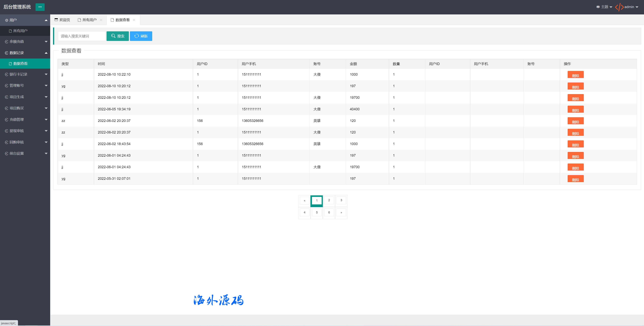The height and width of the screenshot is (326, 644).
Task: Click the sidebar collapse ellipsis icon
Action: click(x=40, y=7)
